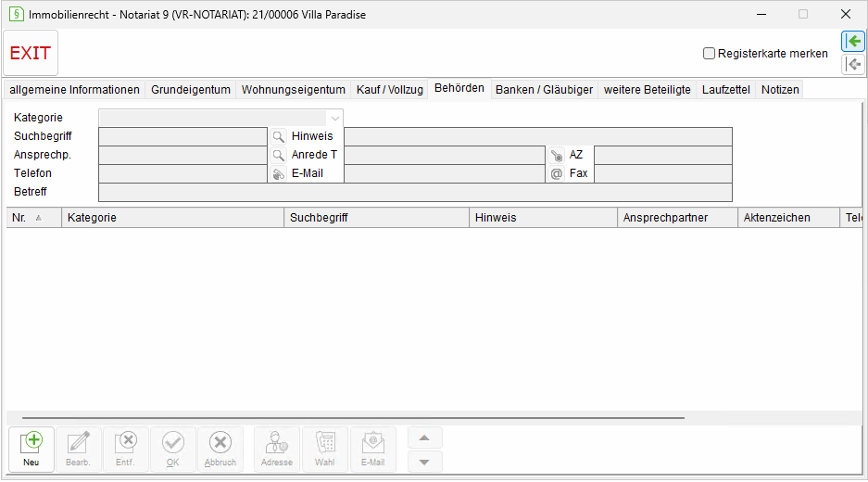
Task: Click the Telefon input field
Action: pyautogui.click(x=182, y=173)
